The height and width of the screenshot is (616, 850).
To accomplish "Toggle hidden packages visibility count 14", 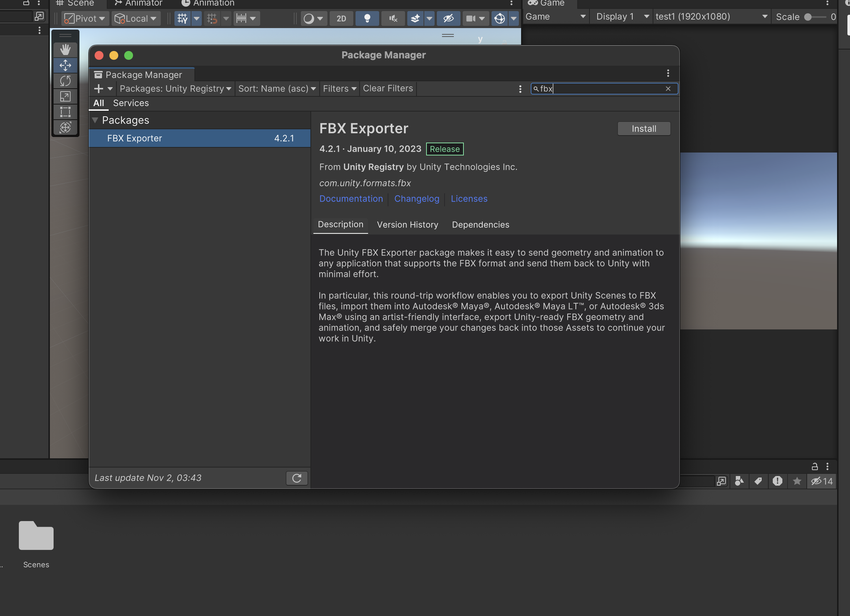I will pyautogui.click(x=822, y=481).
